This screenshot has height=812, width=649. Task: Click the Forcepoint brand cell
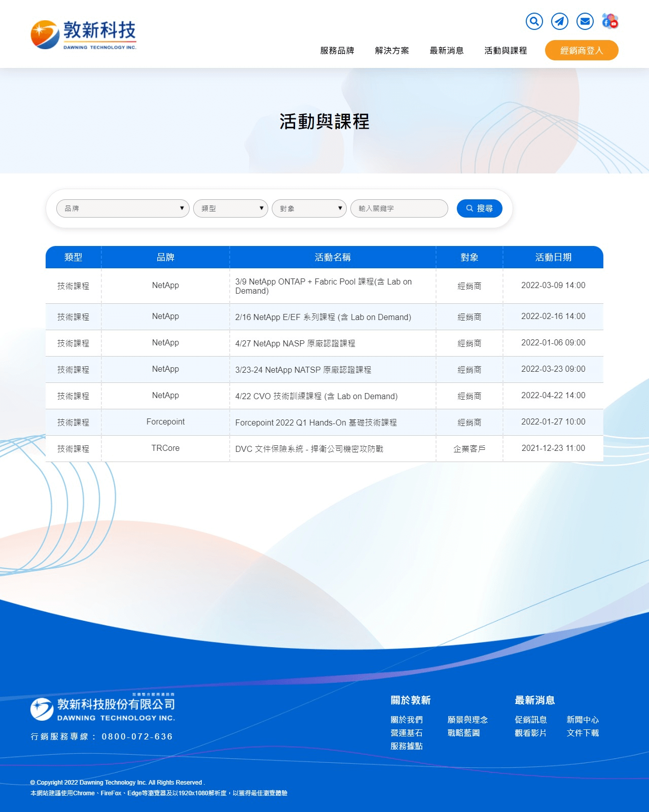pyautogui.click(x=165, y=422)
